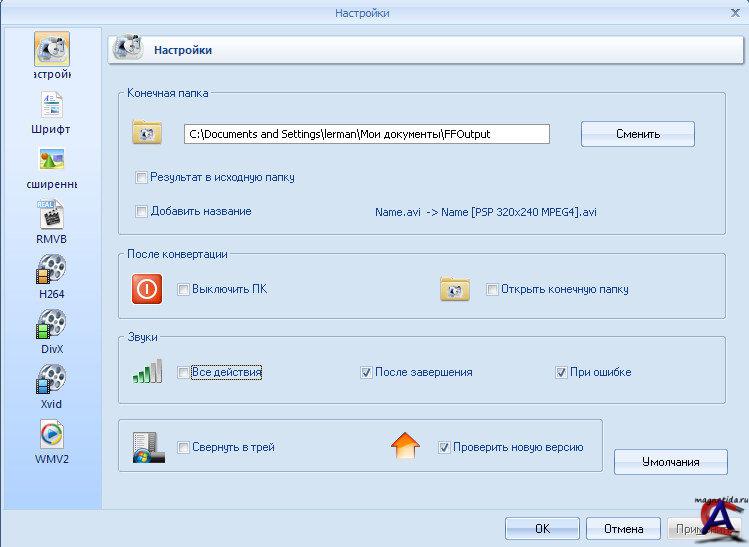This screenshot has height=547, width=749.
Task: Click the orange update arrow icon
Action: [405, 447]
